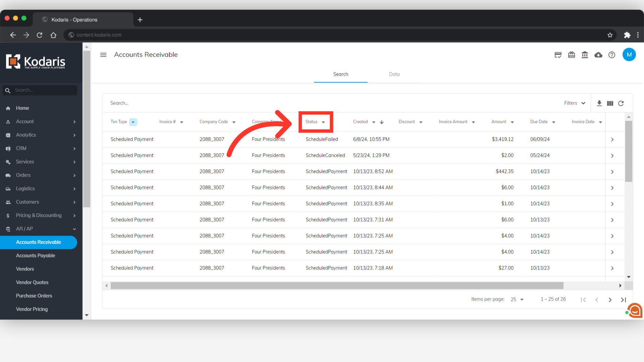
Task: Open Accounts Payable in the sidebar
Action: (x=36, y=255)
